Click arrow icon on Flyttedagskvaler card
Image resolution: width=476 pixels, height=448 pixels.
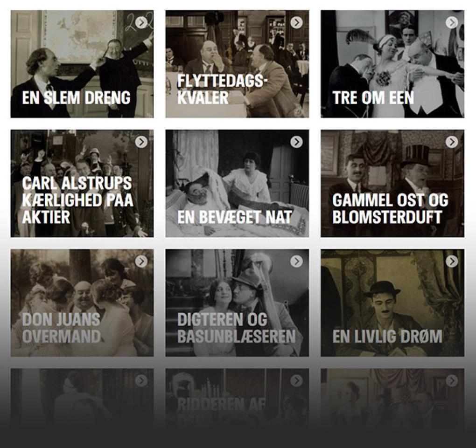point(296,22)
